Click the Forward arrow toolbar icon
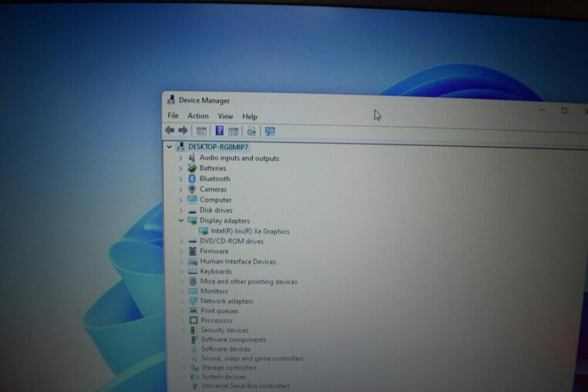Viewport: 588px width, 392px height. [183, 130]
